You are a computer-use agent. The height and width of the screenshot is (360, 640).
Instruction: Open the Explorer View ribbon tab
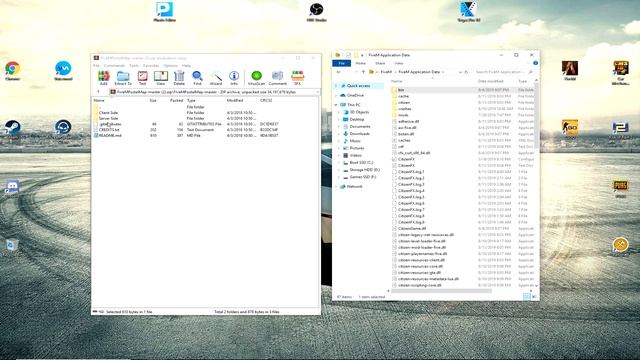(x=399, y=63)
